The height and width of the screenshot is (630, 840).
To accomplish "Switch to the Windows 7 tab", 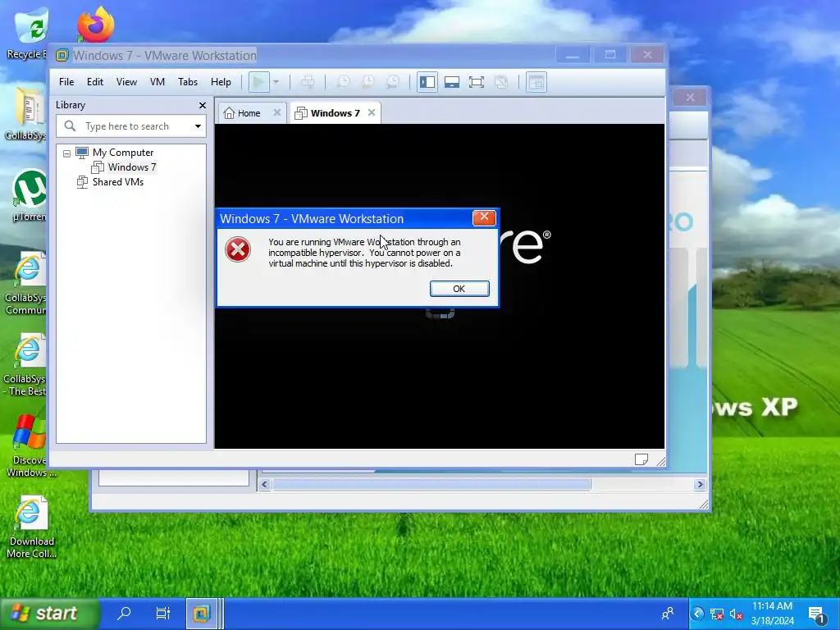I will click(336, 113).
